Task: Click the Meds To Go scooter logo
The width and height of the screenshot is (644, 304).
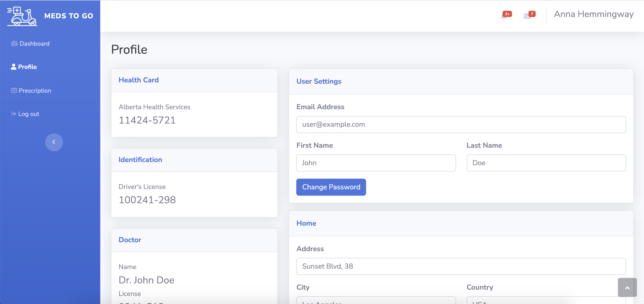Action: pyautogui.click(x=22, y=16)
